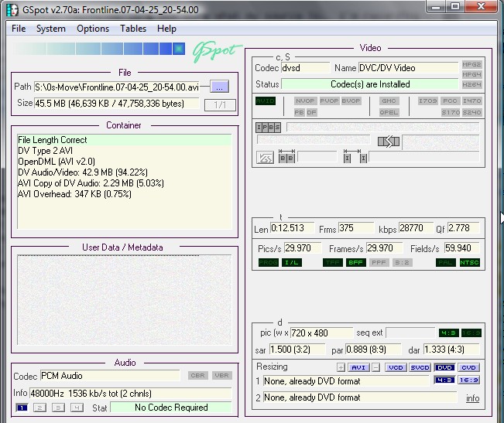Click the PAL standard indicator
The image size is (504, 423).
(446, 262)
